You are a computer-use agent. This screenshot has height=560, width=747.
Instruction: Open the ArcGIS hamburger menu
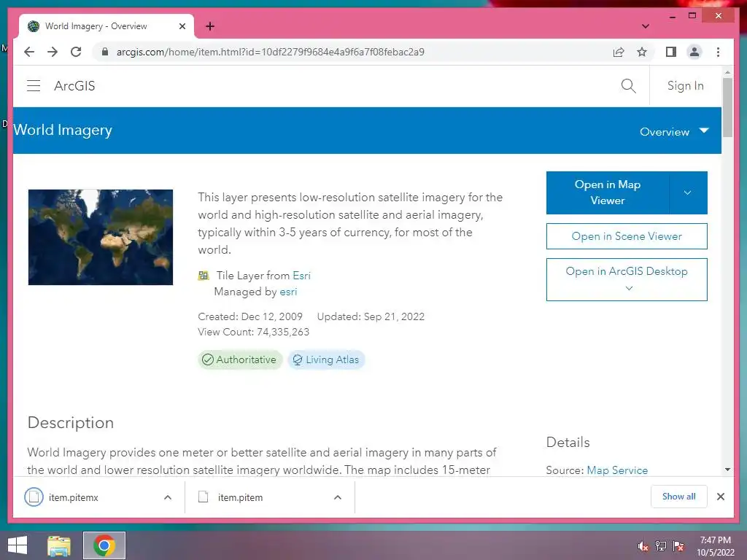[x=34, y=86]
